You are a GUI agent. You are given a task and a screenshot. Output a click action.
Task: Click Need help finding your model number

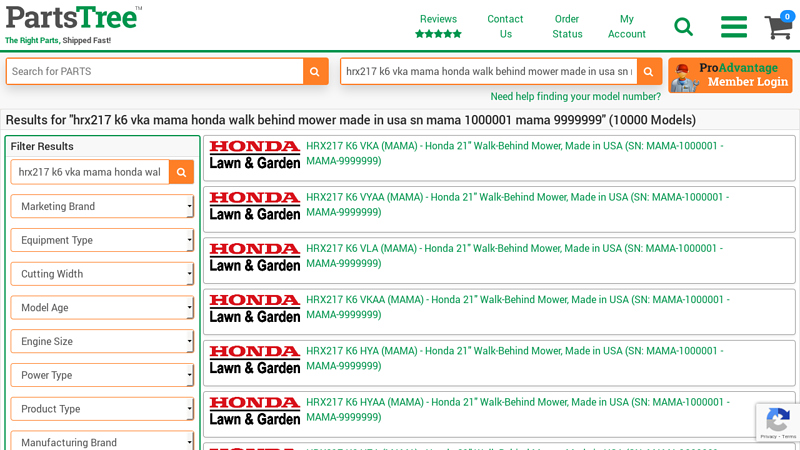click(575, 96)
